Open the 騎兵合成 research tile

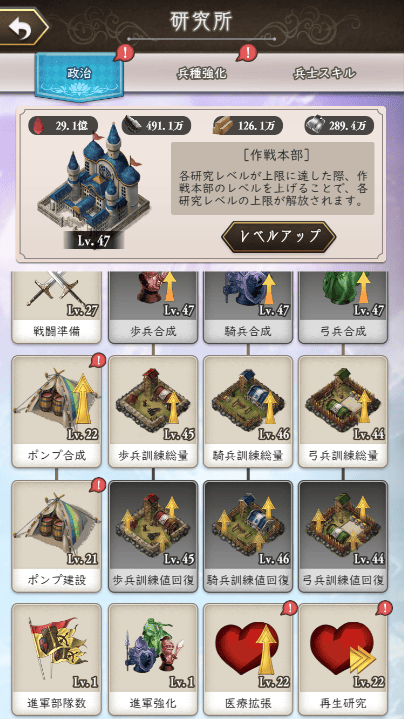pyautogui.click(x=248, y=307)
